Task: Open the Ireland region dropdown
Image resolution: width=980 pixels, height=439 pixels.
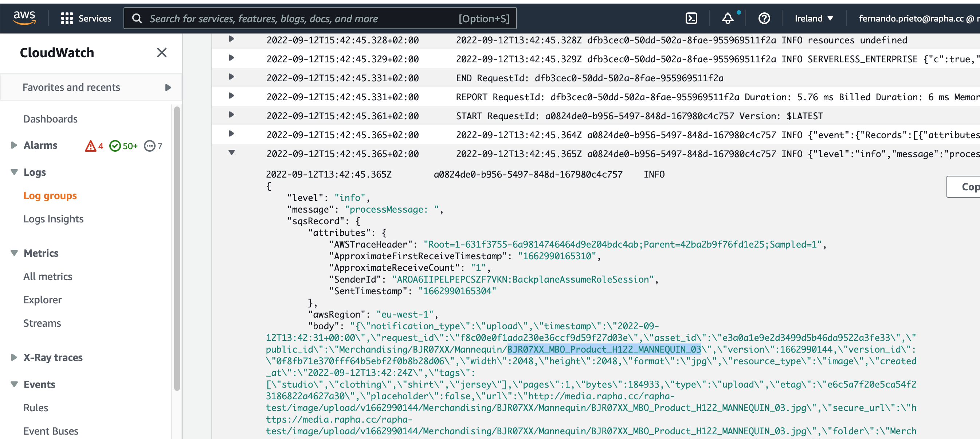Action: pyautogui.click(x=814, y=18)
